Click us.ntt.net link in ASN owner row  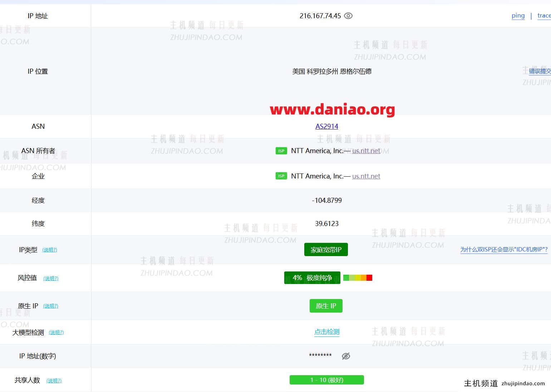point(366,151)
